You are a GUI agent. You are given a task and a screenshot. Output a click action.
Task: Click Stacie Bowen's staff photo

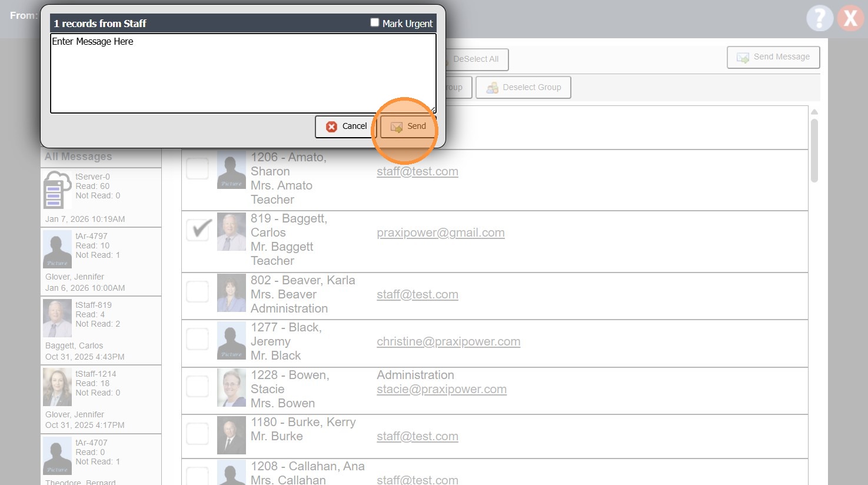[x=231, y=388]
